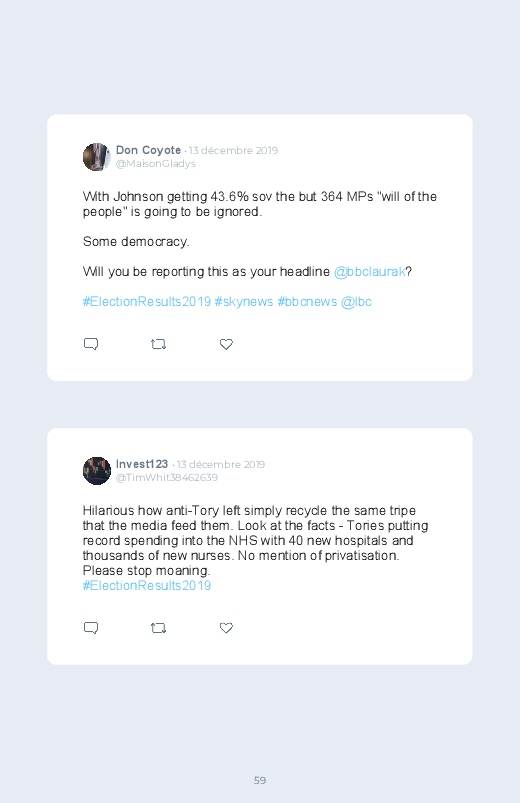Click the @MaisonGladys handle
The image size is (520, 803).
[x=156, y=163]
